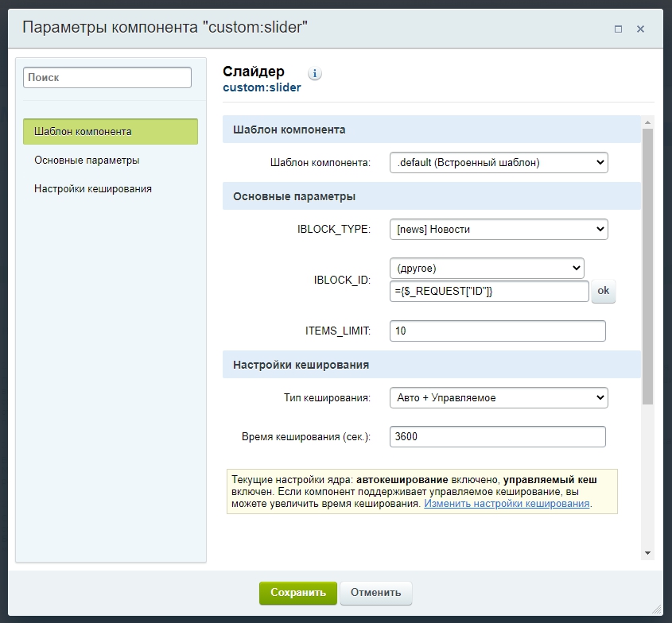Viewport: 672px width, 623px height.
Task: Maximize the component parameters dialog
Action: point(618,29)
